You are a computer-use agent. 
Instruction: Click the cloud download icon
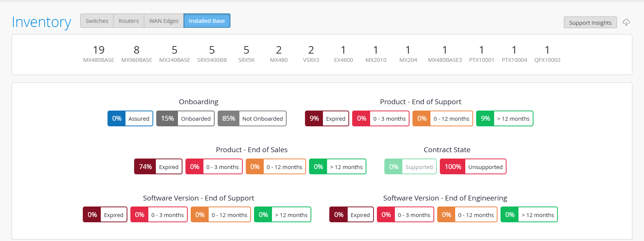coord(626,22)
